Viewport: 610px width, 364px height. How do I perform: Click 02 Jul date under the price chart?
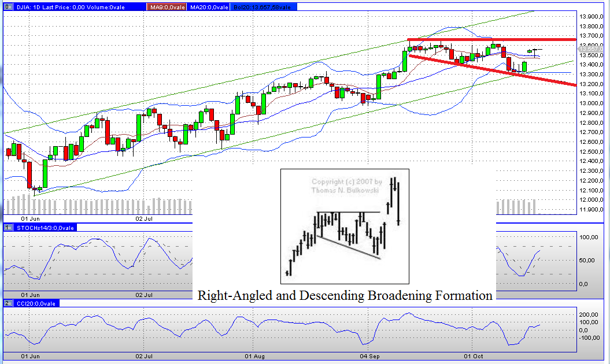144,218
